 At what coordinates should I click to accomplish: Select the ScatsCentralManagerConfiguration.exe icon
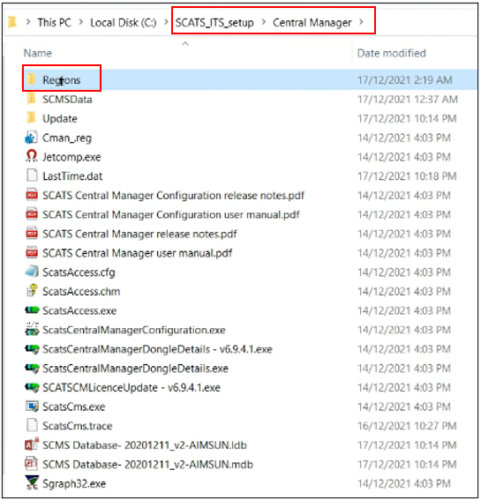click(32, 329)
